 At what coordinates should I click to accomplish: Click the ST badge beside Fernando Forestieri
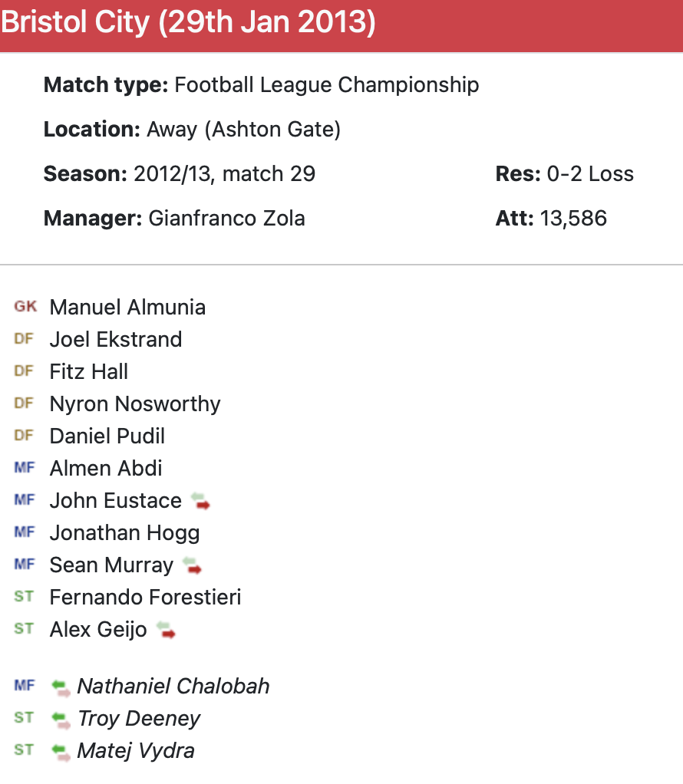[x=25, y=597]
